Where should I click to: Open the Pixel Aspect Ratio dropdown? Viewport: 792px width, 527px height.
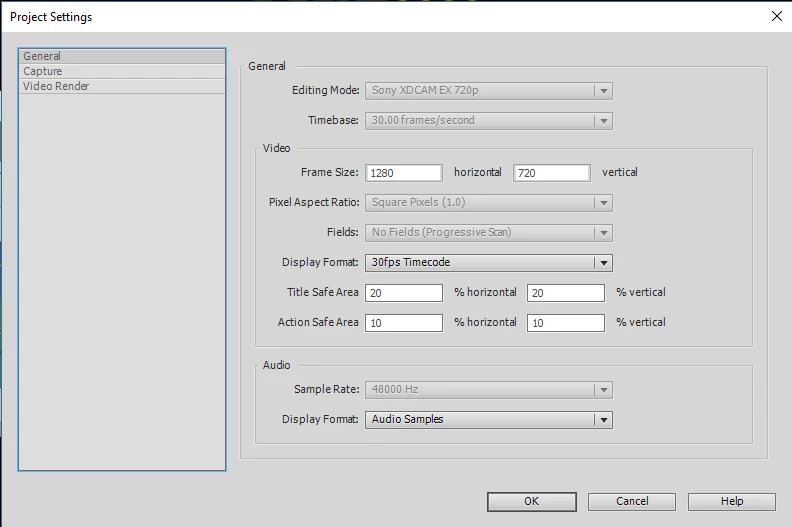click(488, 203)
